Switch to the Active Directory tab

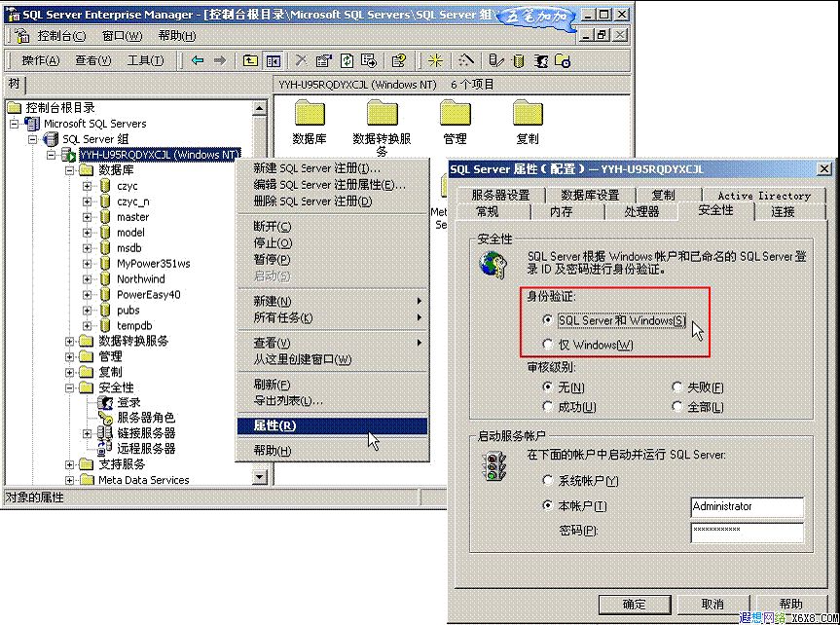point(764,196)
